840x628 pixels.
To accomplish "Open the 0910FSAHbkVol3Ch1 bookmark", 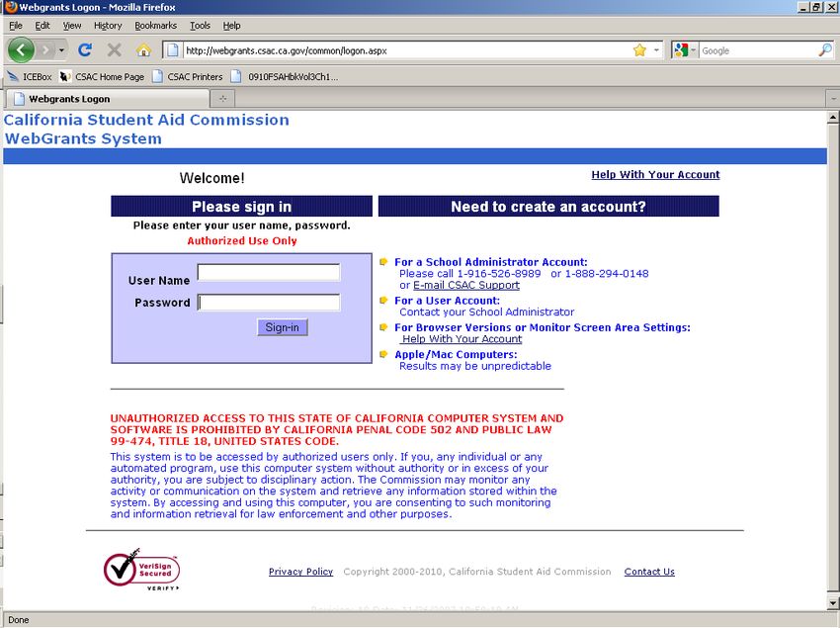I will [285, 77].
